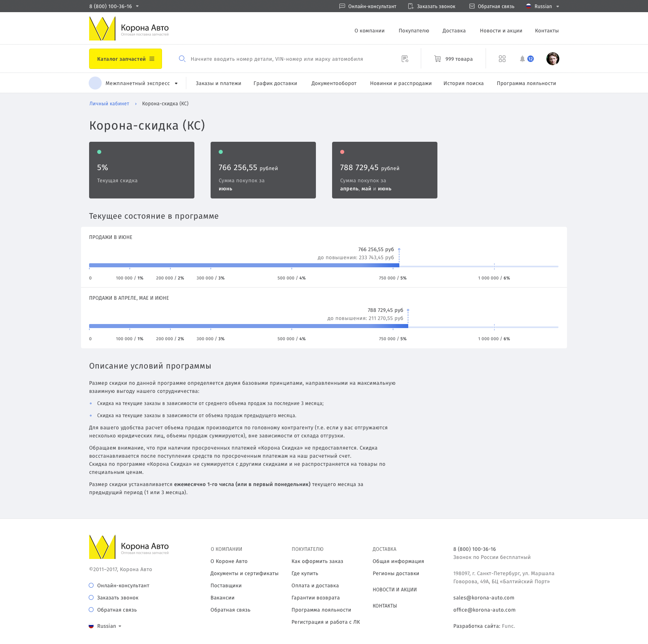This screenshot has width=648, height=644.
Task: Click the 999 товара cart link
Action: 459,59
